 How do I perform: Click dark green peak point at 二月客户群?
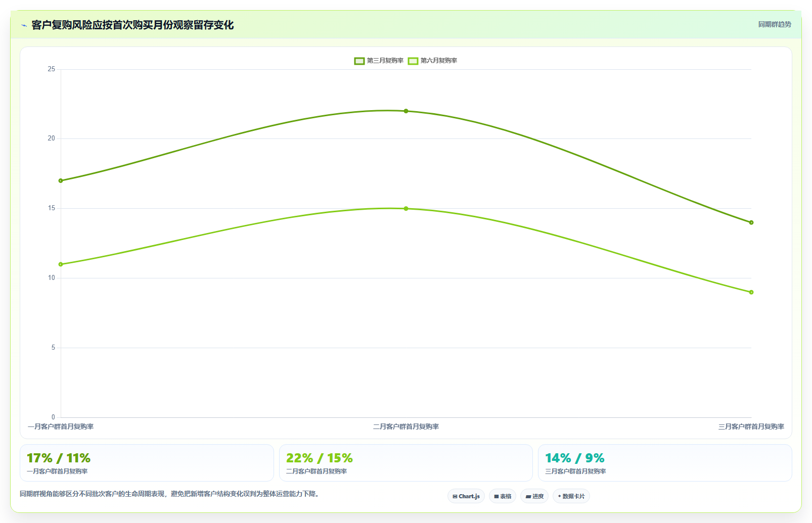point(406,111)
